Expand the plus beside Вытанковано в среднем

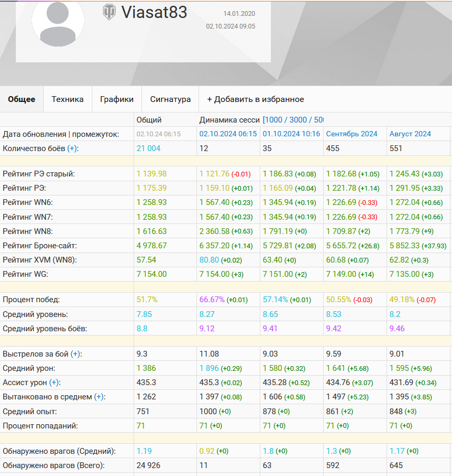tap(99, 397)
